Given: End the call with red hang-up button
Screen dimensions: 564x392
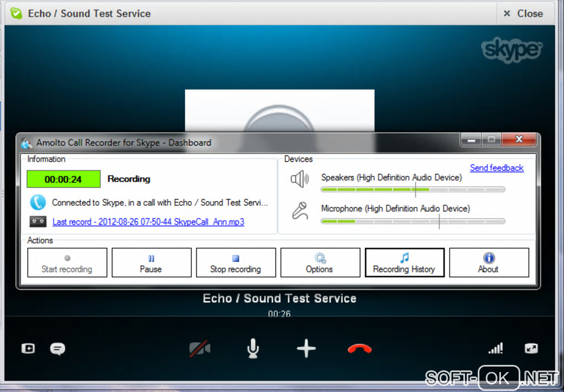Looking at the screenshot, I should tap(360, 348).
